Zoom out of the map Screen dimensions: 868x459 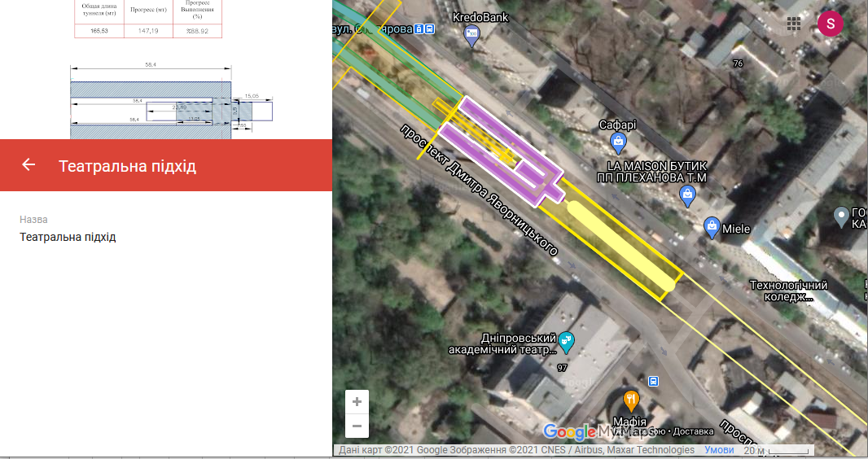point(357,426)
